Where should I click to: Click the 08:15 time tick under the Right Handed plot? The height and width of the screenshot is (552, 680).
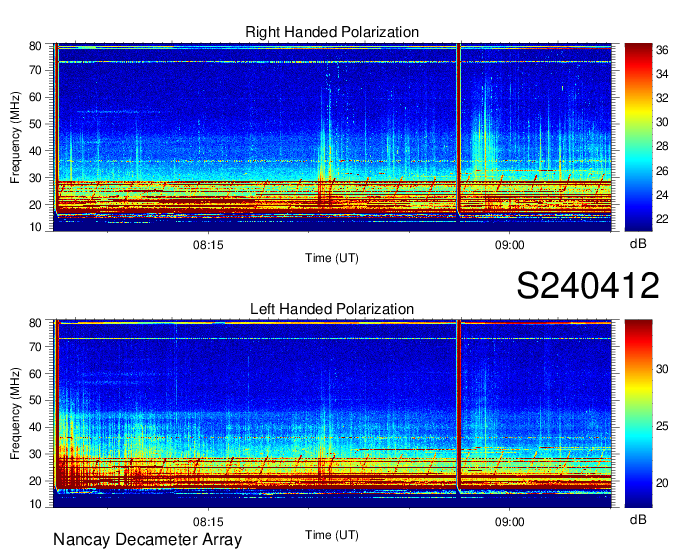click(x=208, y=245)
